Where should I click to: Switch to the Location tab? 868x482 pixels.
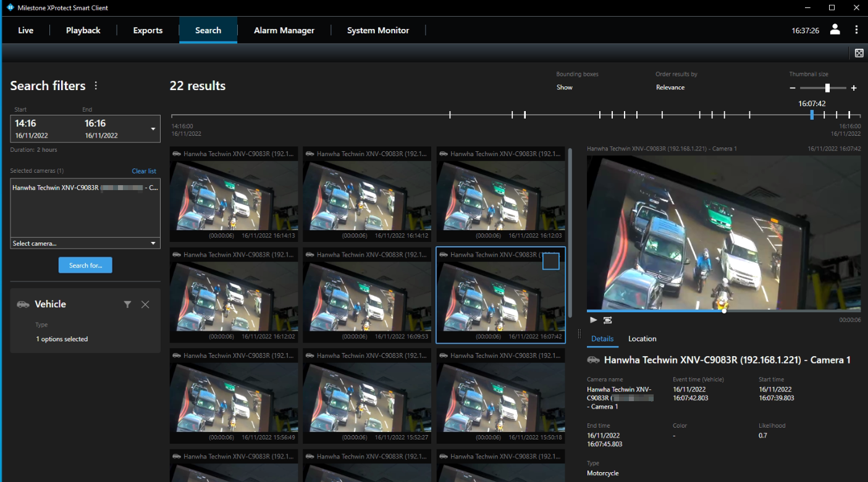[x=643, y=339]
